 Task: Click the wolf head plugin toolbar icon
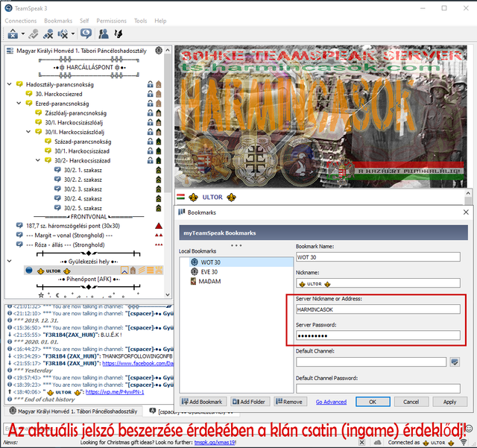click(x=119, y=34)
